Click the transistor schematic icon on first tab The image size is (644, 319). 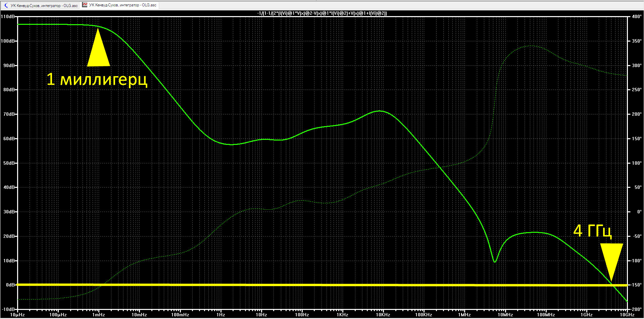click(6, 5)
